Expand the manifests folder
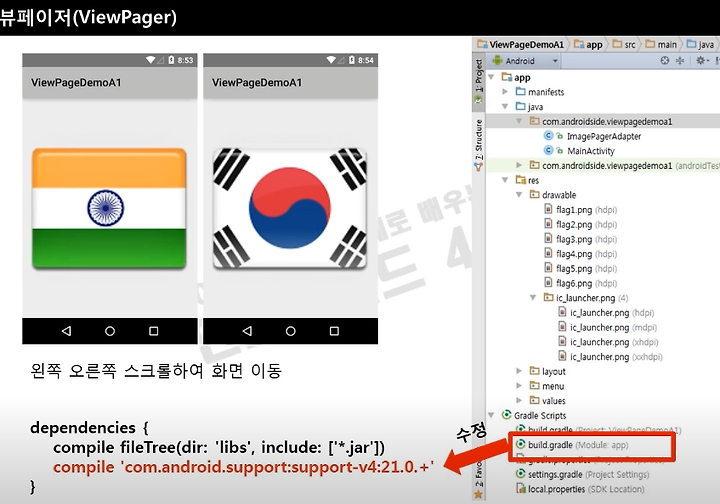 click(505, 91)
